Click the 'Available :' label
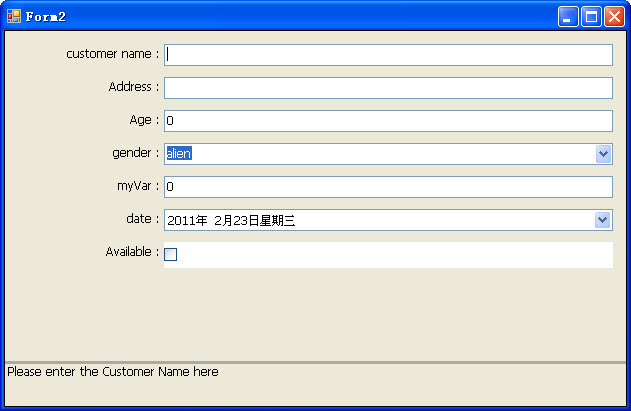The width and height of the screenshot is (631, 411). [132, 252]
